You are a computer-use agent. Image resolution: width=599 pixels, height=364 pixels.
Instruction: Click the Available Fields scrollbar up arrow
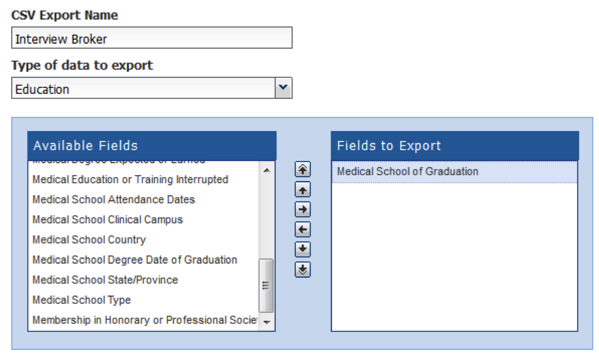point(266,170)
